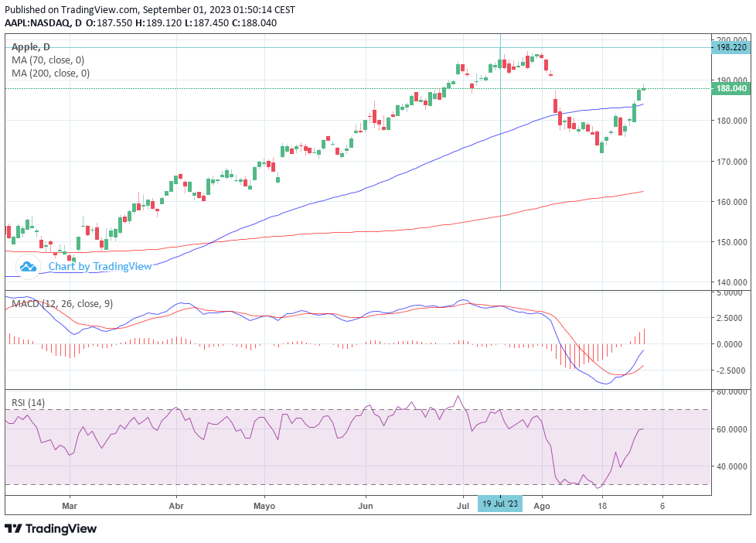Click the RSI (14) indicator label
Viewport: 756px width, 543px height.
coord(28,402)
